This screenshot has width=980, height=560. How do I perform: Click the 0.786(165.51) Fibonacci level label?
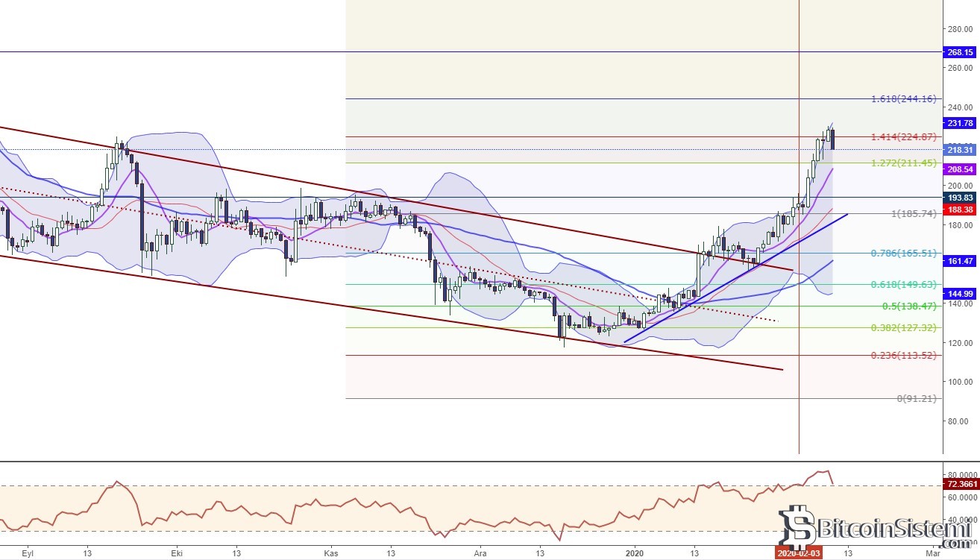[903, 254]
